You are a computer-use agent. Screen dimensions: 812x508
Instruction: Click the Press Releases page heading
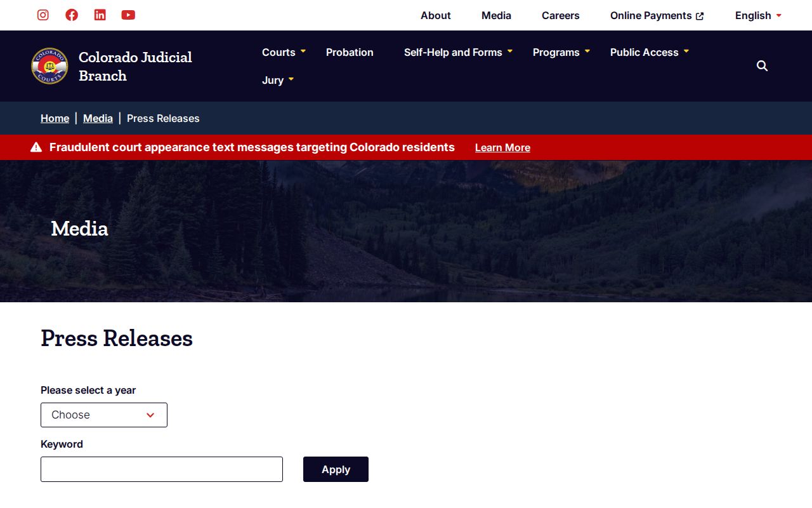(117, 338)
